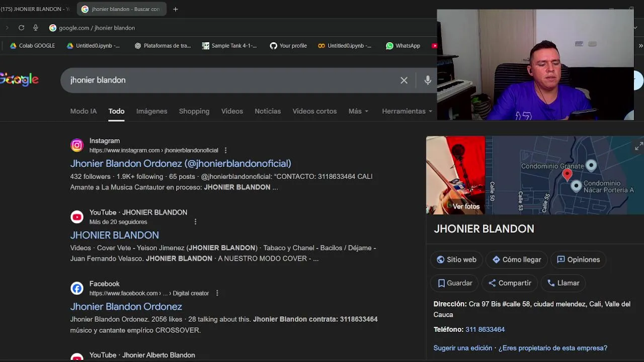Open GitHub Your profile bookmark

coord(288,46)
